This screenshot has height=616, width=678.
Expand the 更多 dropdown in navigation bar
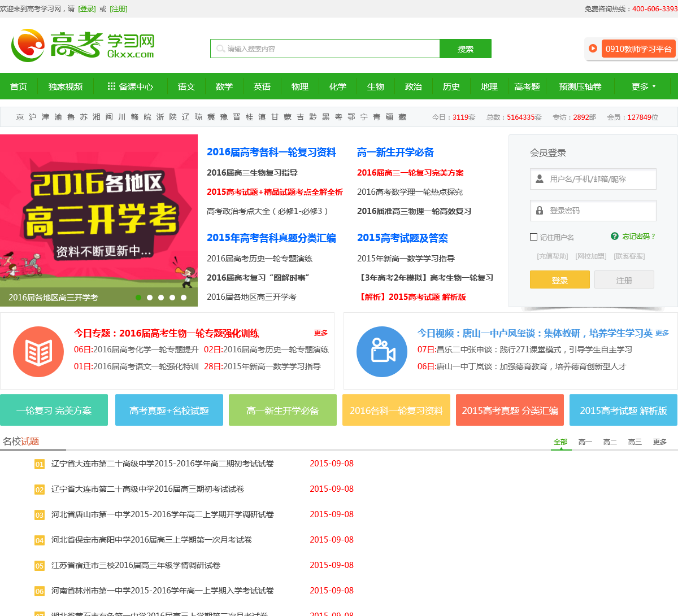[644, 86]
